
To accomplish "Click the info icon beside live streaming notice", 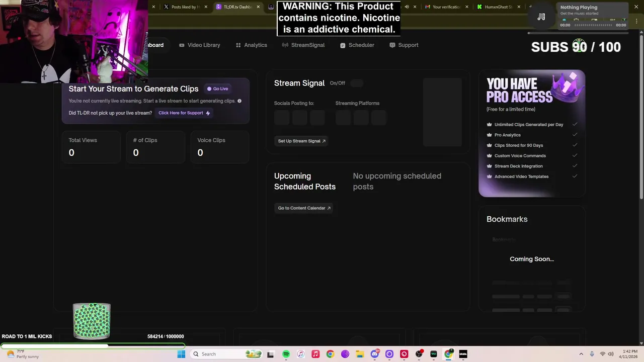I will (x=239, y=101).
